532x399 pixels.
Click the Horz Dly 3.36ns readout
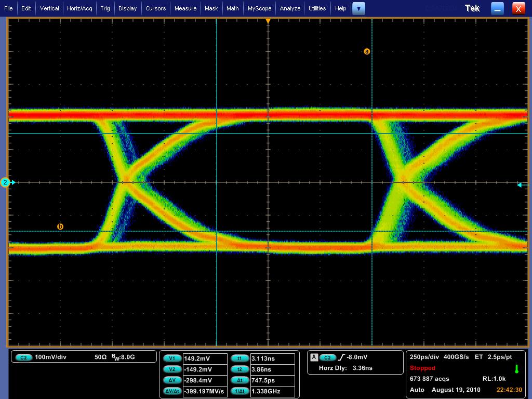point(347,368)
